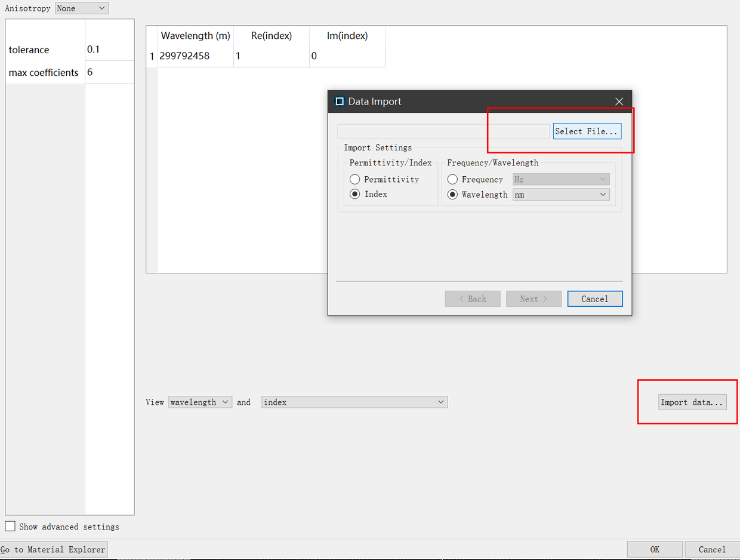Click the Data Import dialog window icon

point(340,101)
